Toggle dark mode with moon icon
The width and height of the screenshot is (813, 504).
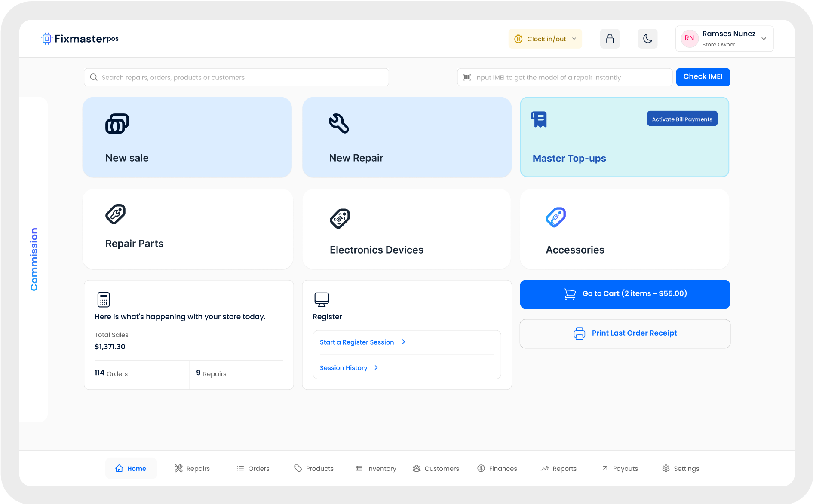[x=647, y=39]
